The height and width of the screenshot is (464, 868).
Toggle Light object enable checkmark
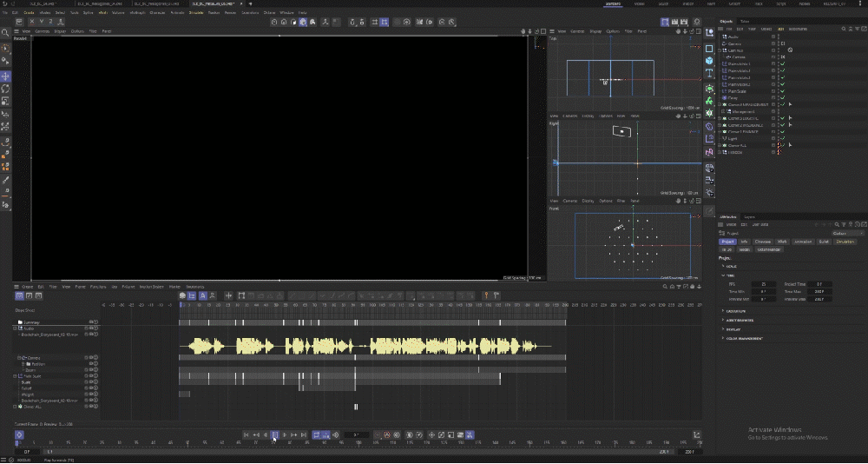click(x=783, y=138)
